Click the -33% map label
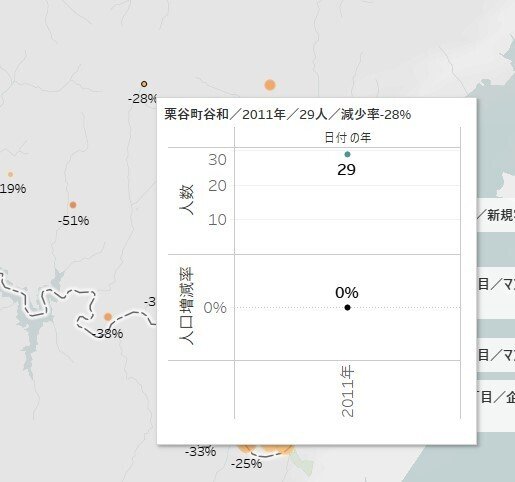 pyautogui.click(x=201, y=452)
